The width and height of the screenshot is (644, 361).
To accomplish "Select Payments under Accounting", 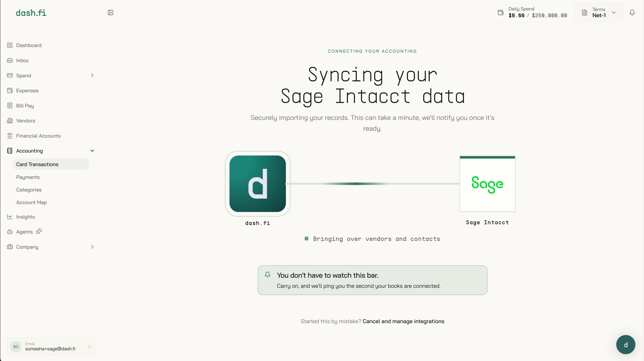I will tap(28, 177).
